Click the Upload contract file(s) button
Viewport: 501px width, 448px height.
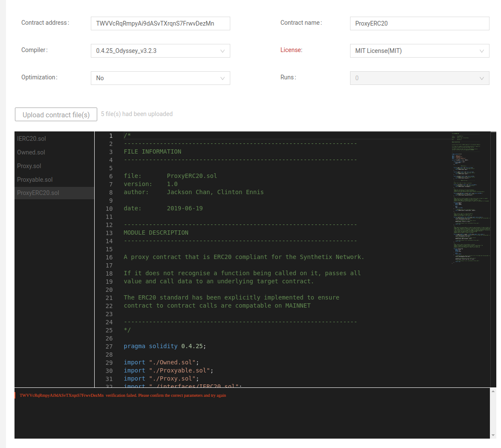tap(56, 114)
